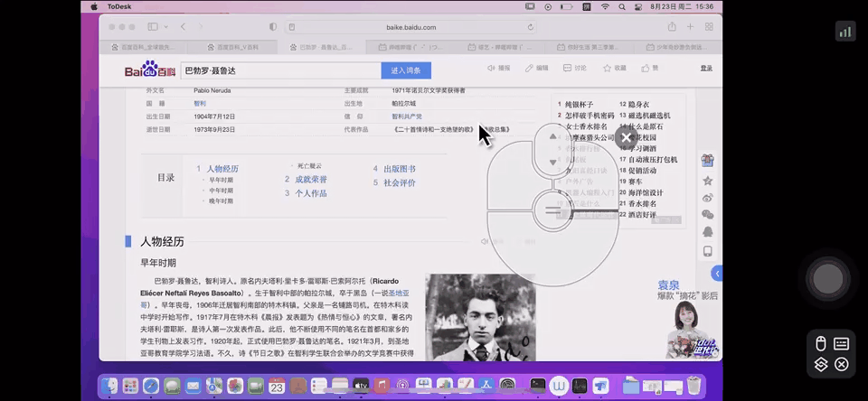868x401 pixels.
Task: Click 登录 login link
Action: 706,68
